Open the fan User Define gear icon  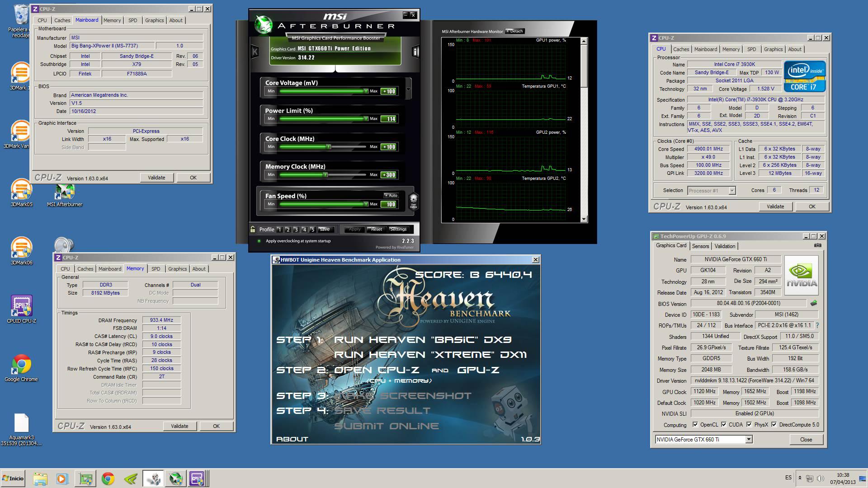click(413, 201)
